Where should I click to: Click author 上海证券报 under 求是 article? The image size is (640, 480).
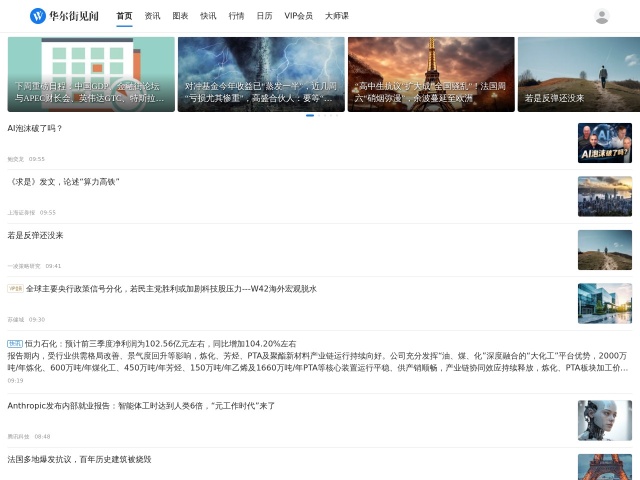(x=21, y=212)
